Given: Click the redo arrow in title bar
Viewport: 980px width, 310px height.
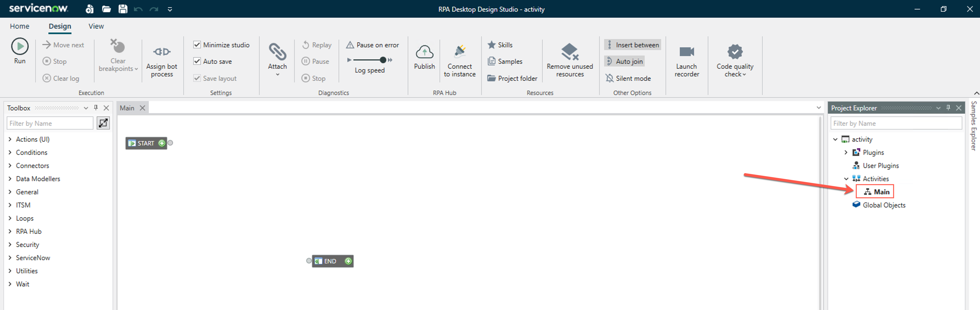Looking at the screenshot, I should coord(154,9).
